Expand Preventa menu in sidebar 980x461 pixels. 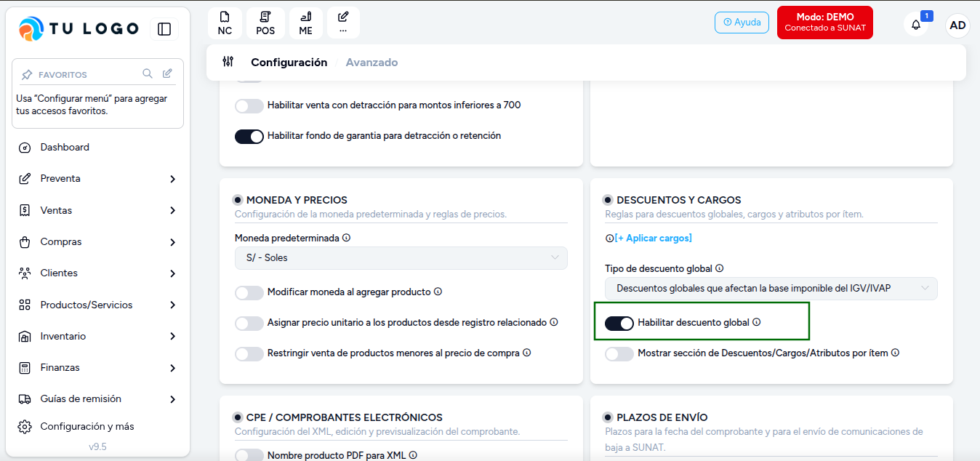pos(98,179)
